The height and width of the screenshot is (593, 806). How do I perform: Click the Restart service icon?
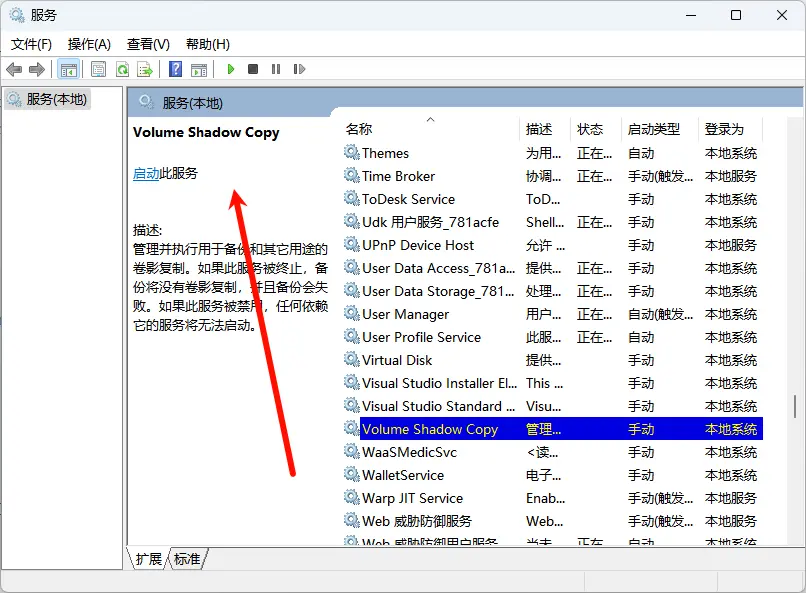click(299, 69)
